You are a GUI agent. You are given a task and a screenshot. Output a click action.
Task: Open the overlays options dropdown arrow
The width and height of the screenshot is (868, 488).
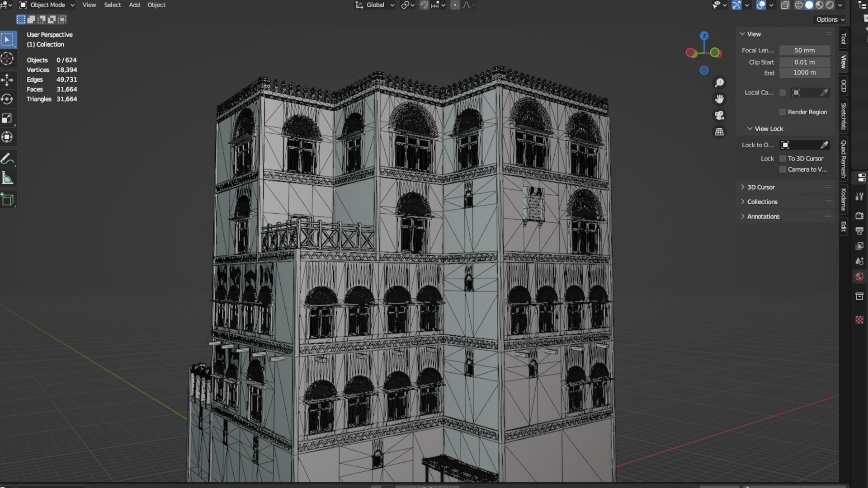771,5
